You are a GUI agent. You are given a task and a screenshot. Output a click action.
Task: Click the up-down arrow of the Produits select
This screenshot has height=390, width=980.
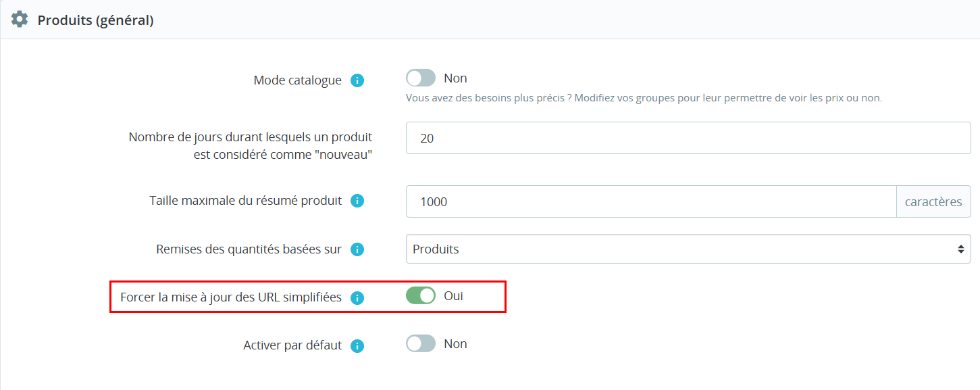(960, 249)
